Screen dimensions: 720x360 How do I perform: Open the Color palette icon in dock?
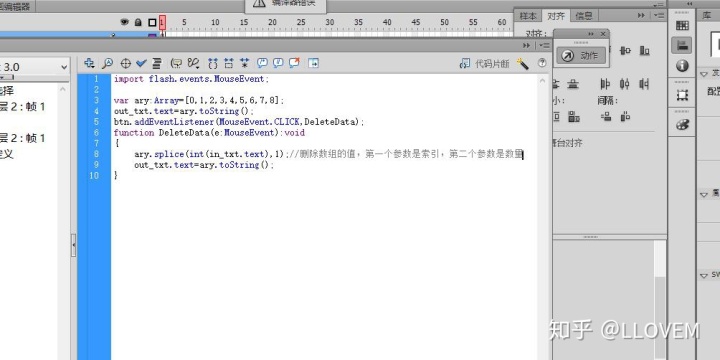682,125
